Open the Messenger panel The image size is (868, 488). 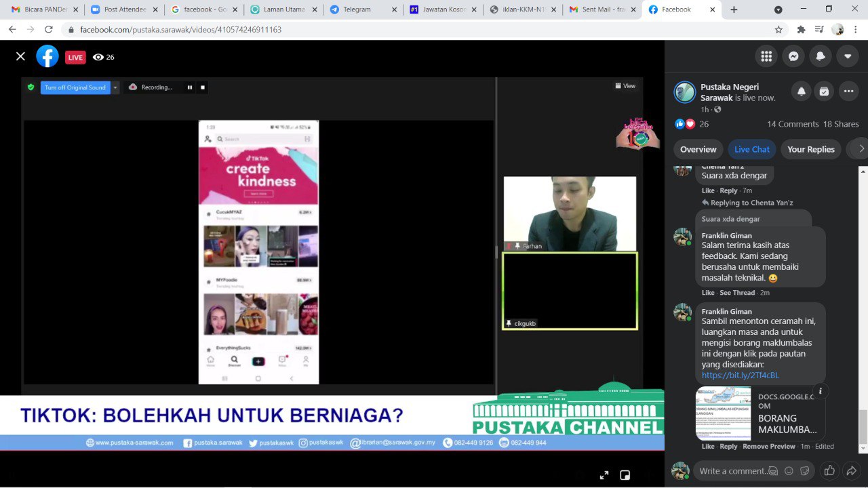point(793,56)
